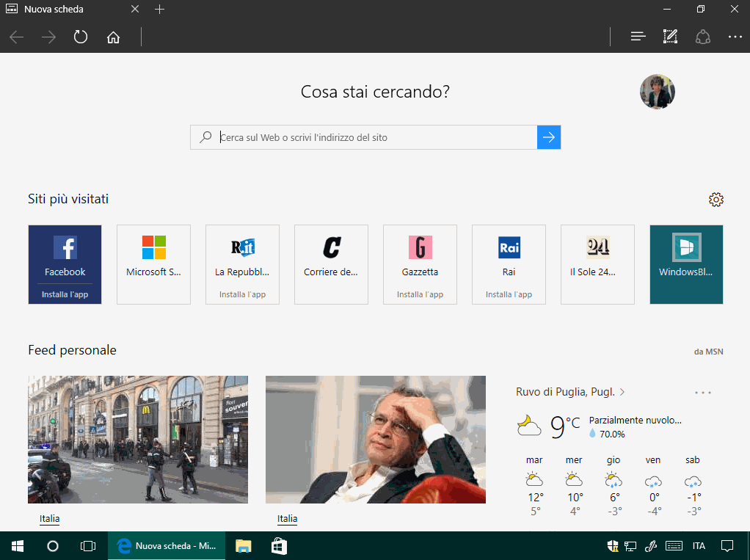Open the network status tray icon
This screenshot has width=750, height=560.
coord(630,545)
